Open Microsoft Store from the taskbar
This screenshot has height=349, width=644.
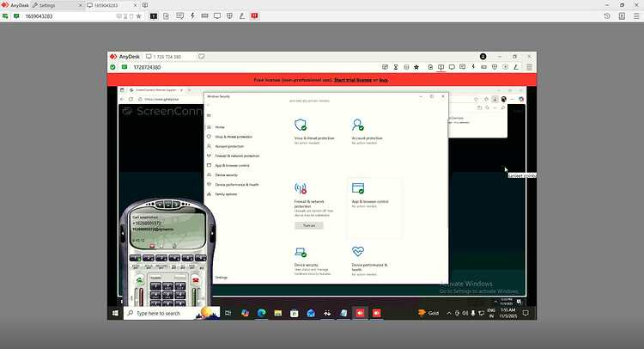[x=294, y=313]
